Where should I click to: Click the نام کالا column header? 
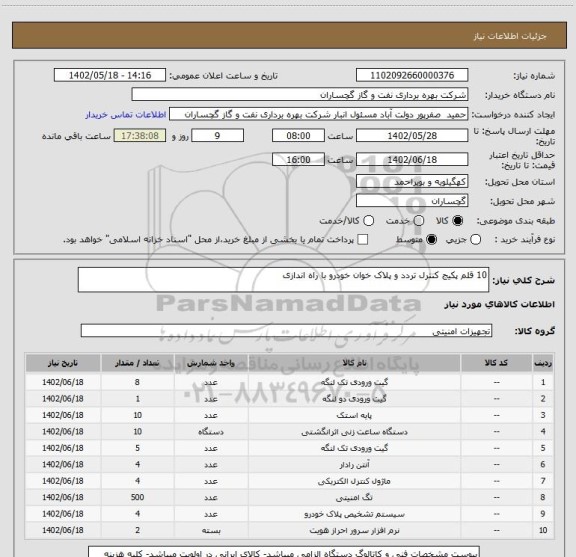click(354, 363)
